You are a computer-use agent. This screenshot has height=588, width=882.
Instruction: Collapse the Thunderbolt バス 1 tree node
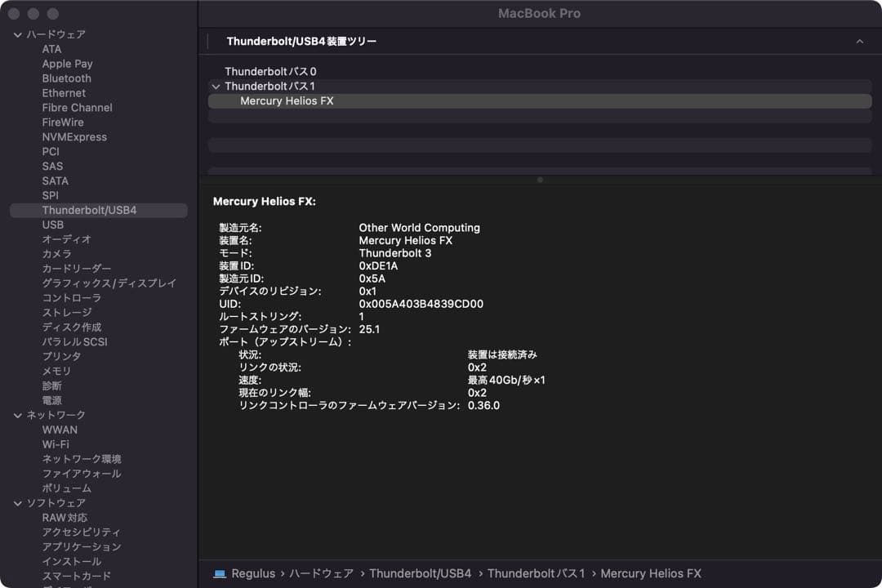216,86
